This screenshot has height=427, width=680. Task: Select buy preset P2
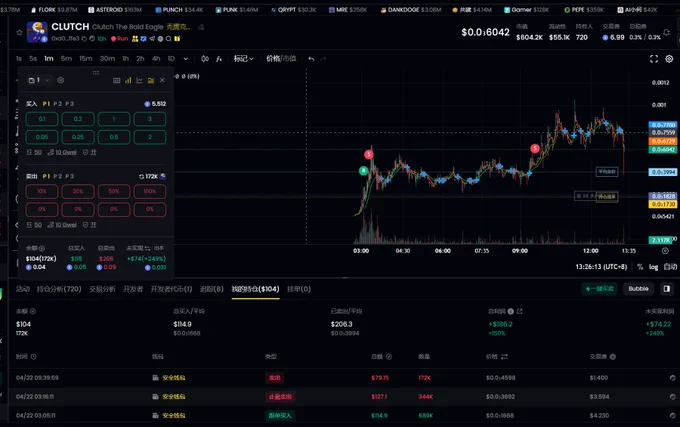[58, 104]
